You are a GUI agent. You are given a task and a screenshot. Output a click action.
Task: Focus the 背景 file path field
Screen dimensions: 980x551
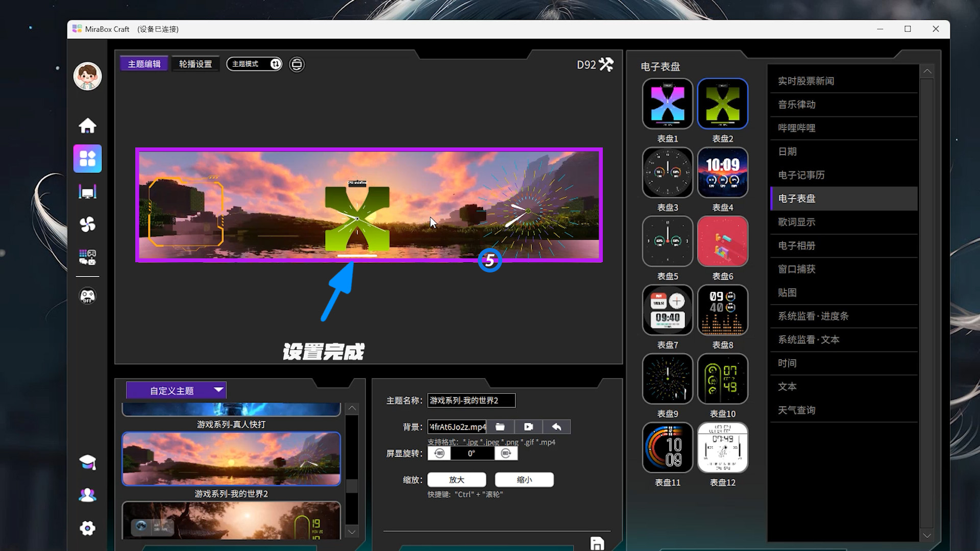457,427
